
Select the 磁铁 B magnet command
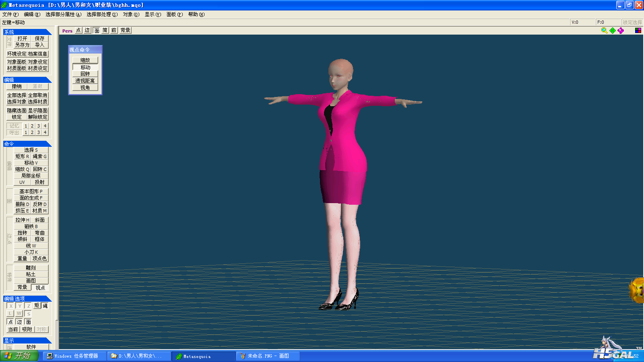31,226
